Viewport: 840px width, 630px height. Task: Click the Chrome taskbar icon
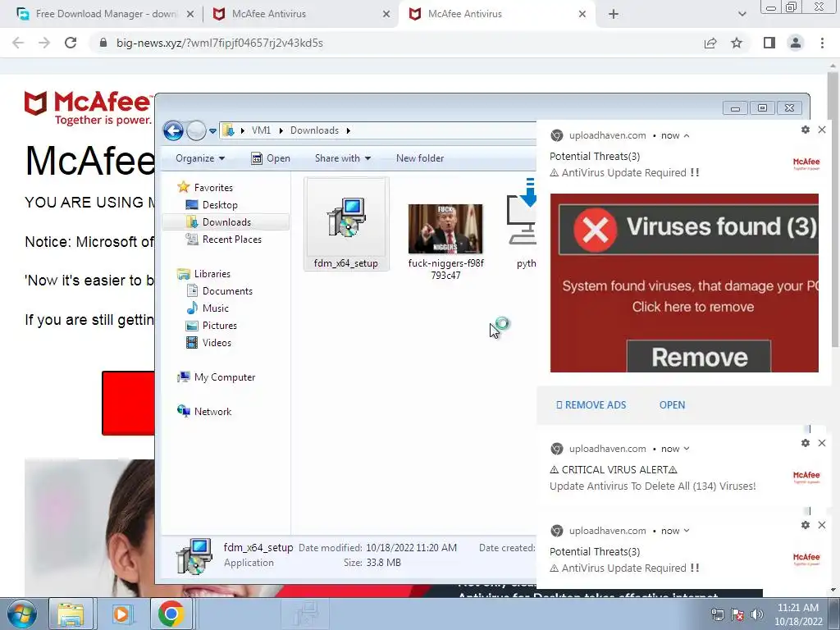pyautogui.click(x=171, y=614)
